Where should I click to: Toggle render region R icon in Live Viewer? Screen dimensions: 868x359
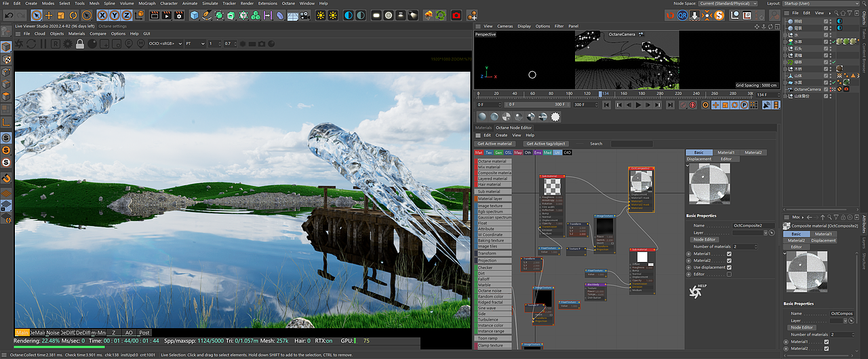[x=55, y=43]
